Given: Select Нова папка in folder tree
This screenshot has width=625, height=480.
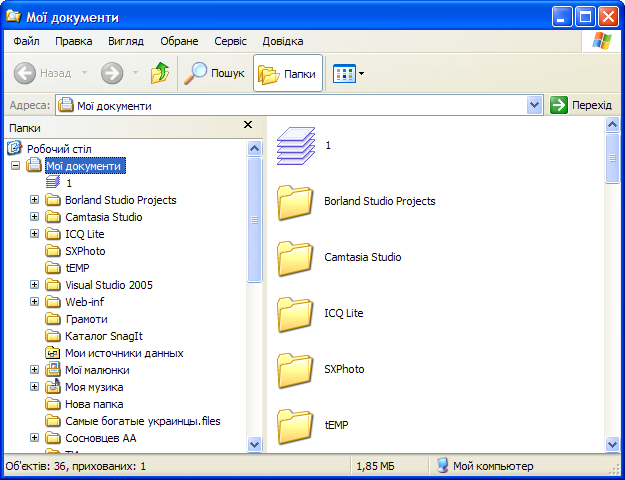Looking at the screenshot, I should tap(94, 404).
